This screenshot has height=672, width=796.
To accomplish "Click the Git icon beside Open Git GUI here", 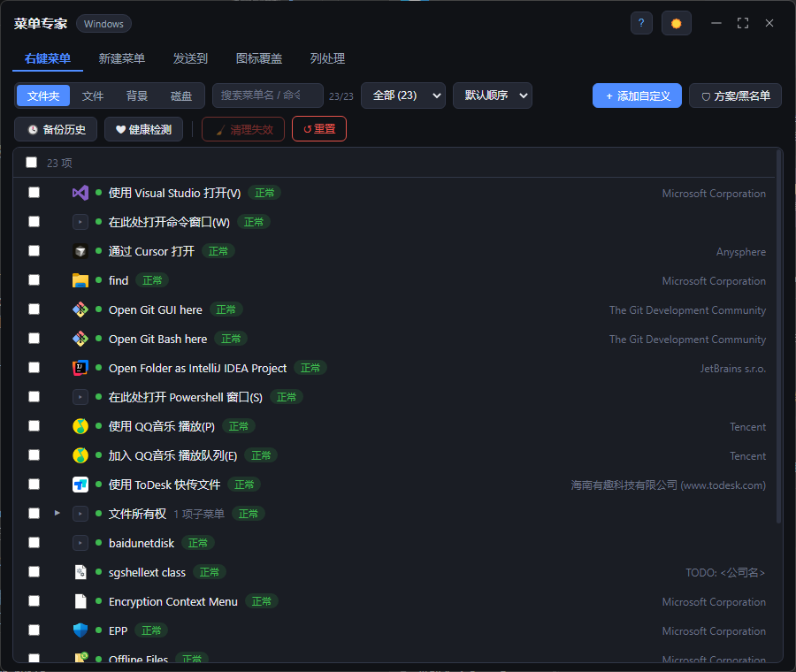I will coord(80,309).
